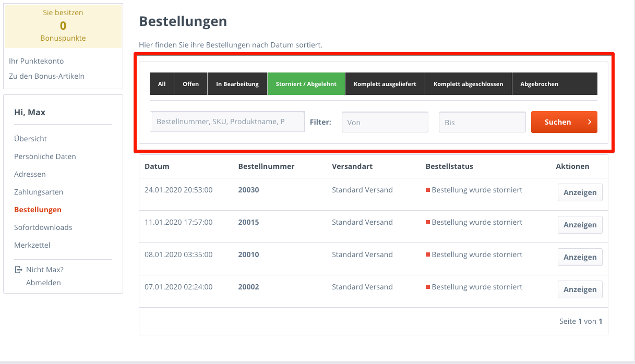Open Persönliche Daten in sidebar
The image size is (635, 364).
(45, 156)
